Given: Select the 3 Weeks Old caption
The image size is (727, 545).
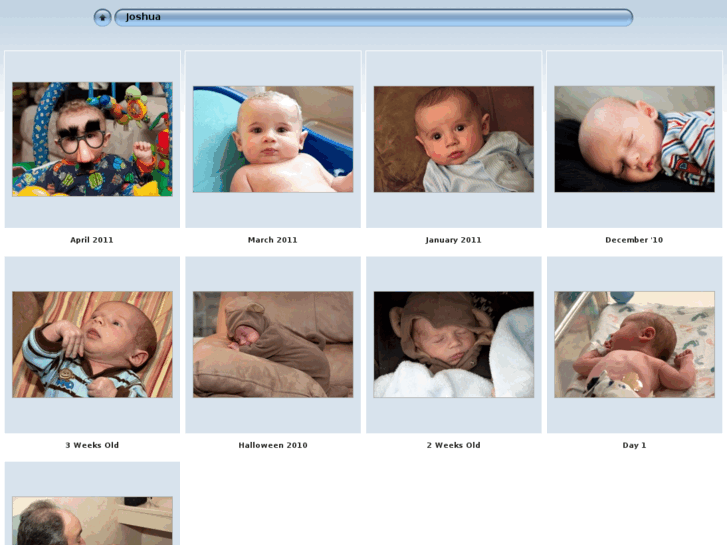Looking at the screenshot, I should (x=92, y=445).
